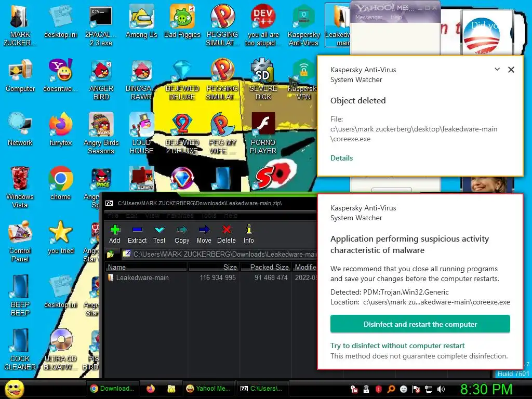Screen dimensions: 532x399
Task: Open the Edit menu in 7-Zip
Action: coord(131,215)
